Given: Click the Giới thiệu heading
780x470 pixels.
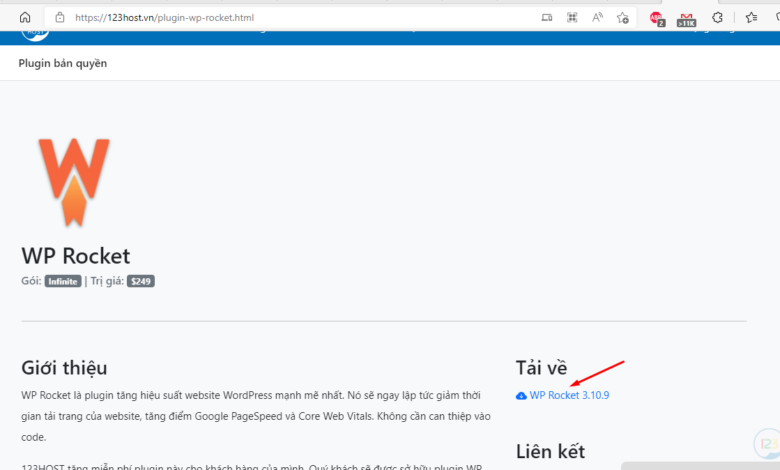Looking at the screenshot, I should 64,368.
